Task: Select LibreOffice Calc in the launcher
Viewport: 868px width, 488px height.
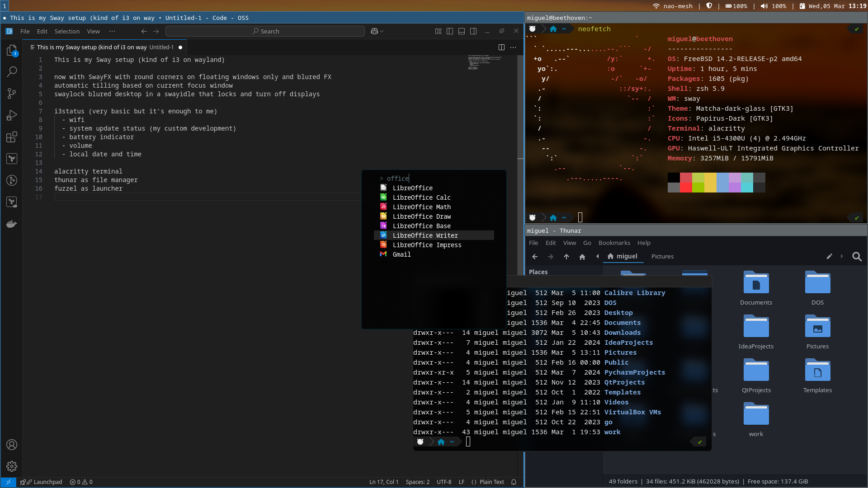Action: click(x=421, y=197)
